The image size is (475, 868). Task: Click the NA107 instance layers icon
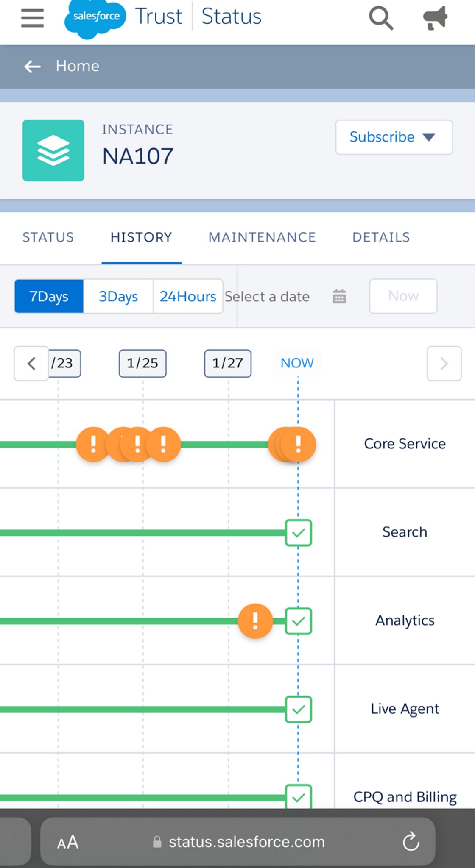tap(53, 150)
